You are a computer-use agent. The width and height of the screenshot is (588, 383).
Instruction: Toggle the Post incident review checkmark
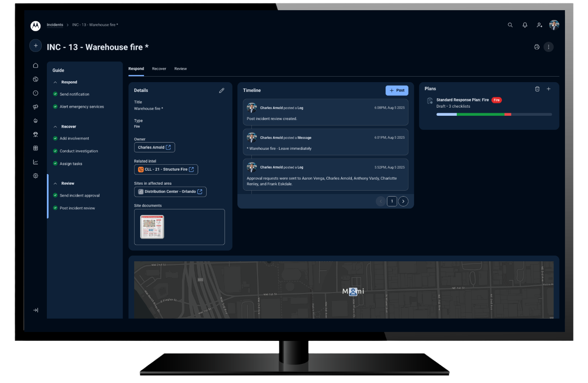[55, 208]
